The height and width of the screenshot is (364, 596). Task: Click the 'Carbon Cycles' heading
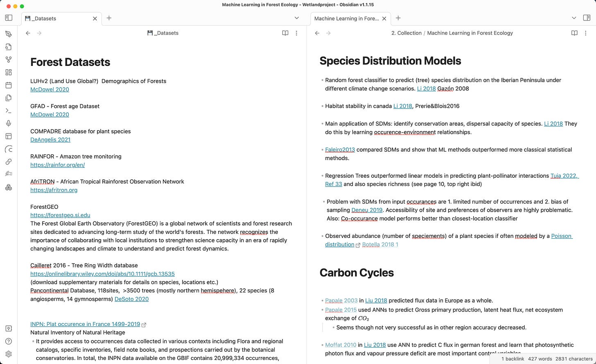(x=357, y=273)
